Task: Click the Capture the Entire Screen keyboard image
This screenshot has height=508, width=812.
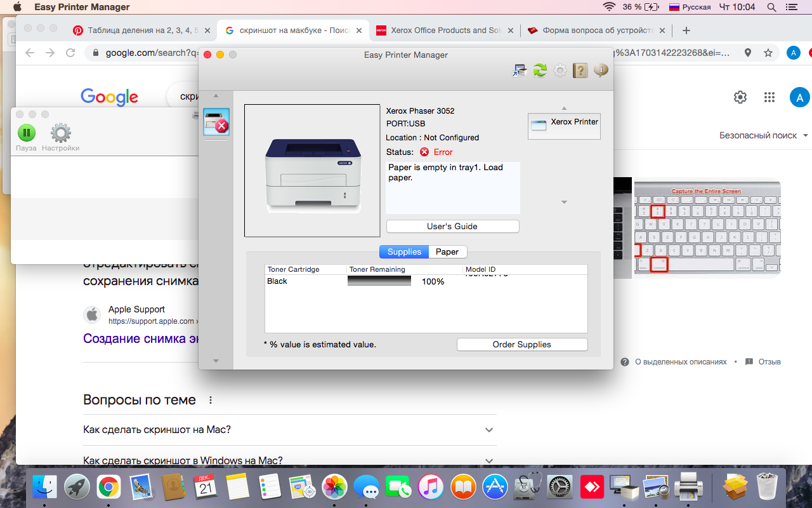Action: pyautogui.click(x=706, y=227)
